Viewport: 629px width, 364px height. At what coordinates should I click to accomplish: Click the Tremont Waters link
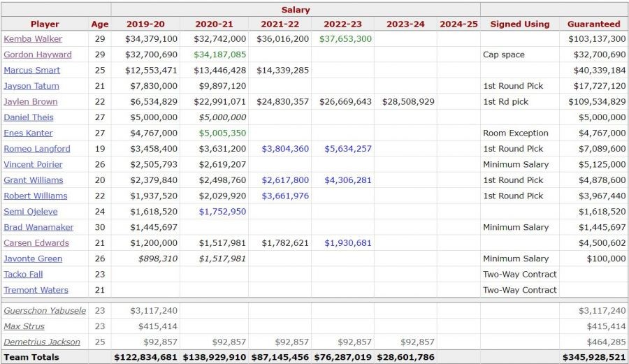pos(36,291)
